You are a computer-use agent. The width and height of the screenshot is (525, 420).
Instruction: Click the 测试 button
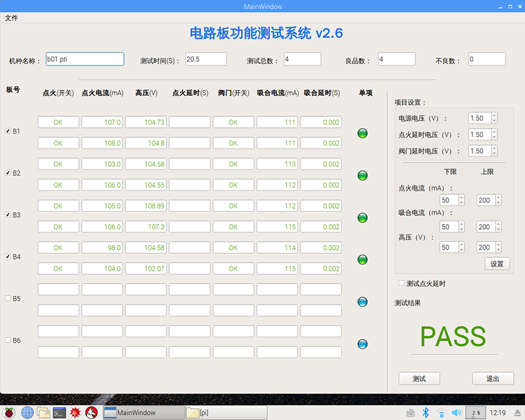(419, 379)
